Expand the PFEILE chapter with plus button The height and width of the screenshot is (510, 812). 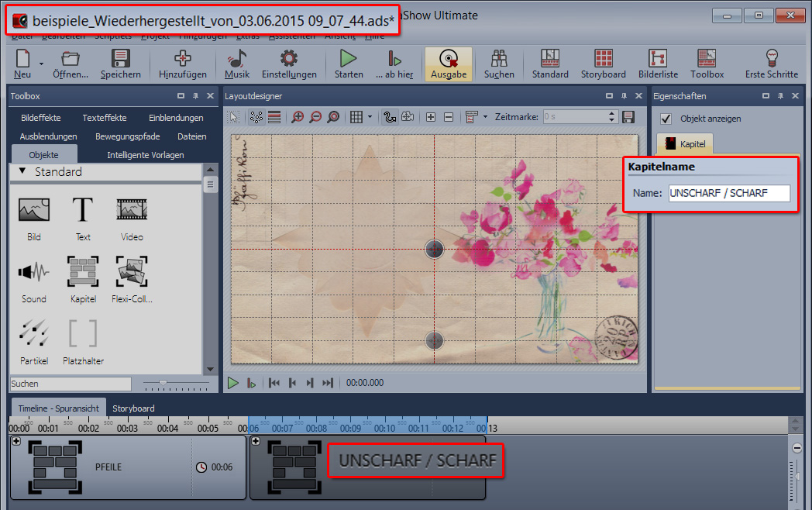[x=16, y=441]
